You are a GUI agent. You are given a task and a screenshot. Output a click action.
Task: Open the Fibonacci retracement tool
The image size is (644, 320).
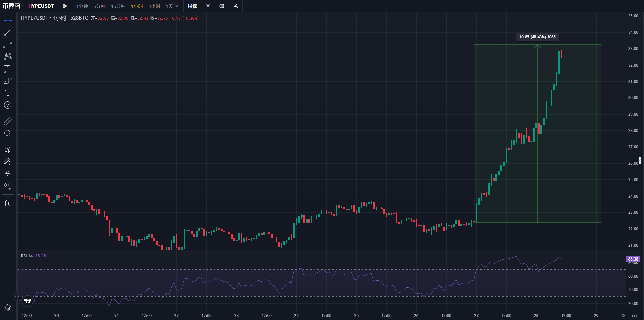coord(8,44)
